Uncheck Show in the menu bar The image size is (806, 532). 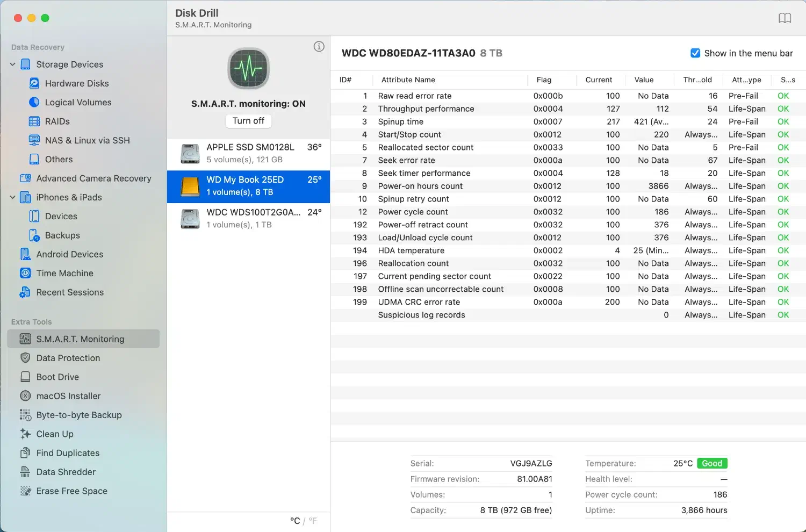695,53
